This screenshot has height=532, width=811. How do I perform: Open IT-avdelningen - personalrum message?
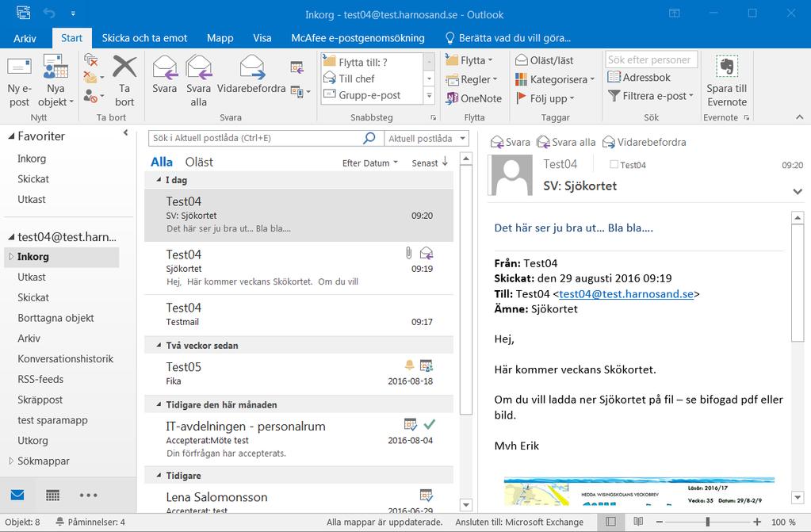click(x=299, y=439)
